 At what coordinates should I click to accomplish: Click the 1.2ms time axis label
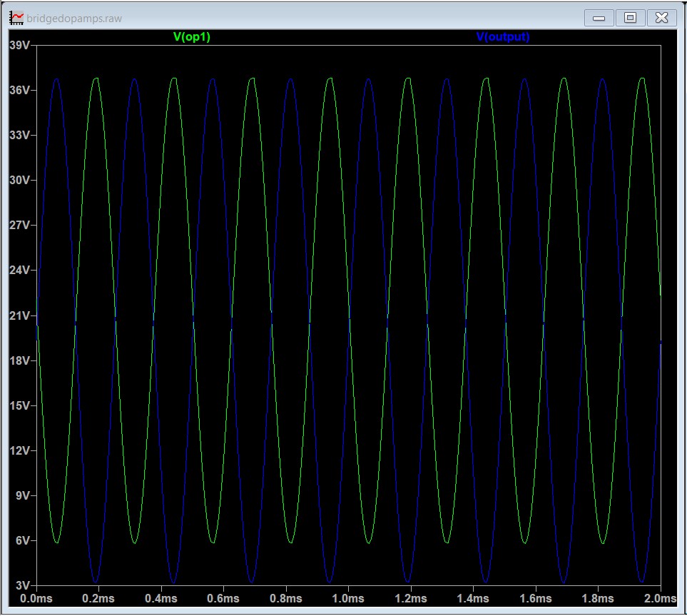pyautogui.click(x=411, y=598)
